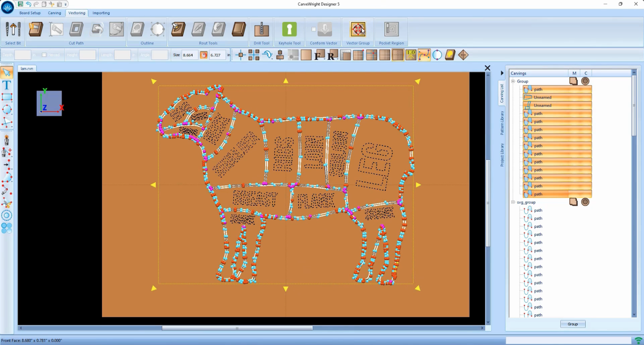Click the Conform Vector icon
The image size is (644, 345).
(x=325, y=29)
